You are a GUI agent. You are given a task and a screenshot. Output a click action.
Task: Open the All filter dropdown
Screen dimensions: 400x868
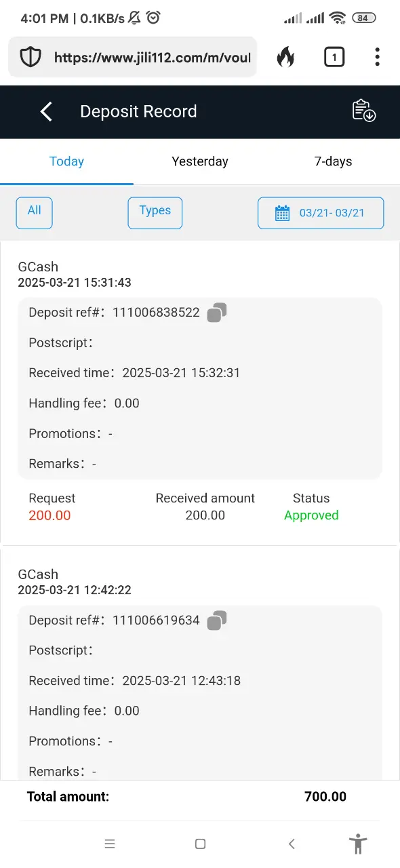(x=34, y=213)
